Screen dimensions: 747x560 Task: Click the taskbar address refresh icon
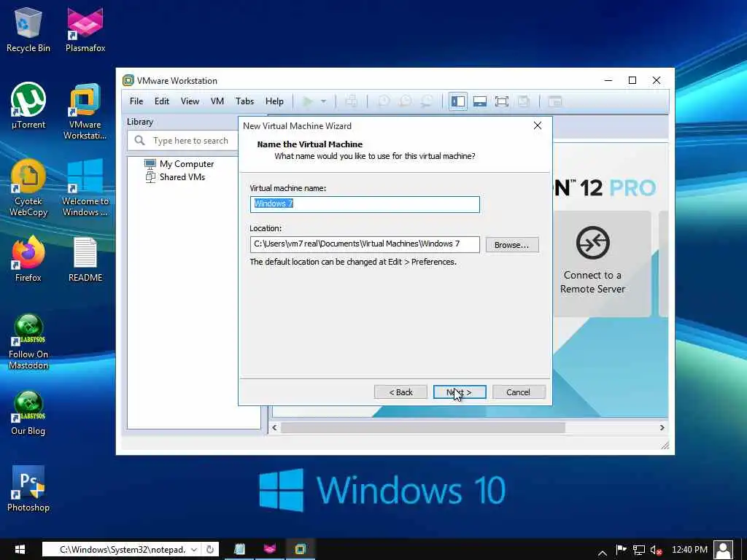209,550
